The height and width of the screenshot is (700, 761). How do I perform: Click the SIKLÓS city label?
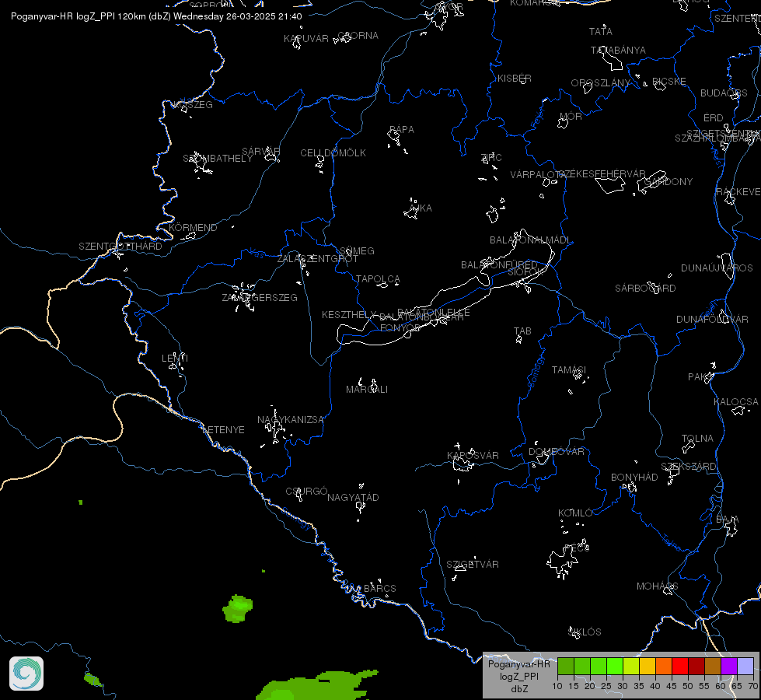(x=585, y=632)
